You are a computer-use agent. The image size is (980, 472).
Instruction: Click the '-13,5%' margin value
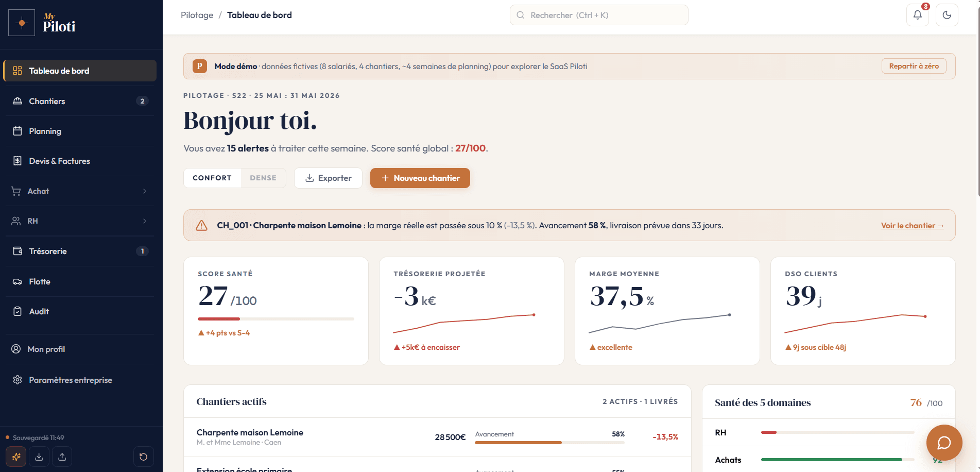pyautogui.click(x=665, y=437)
